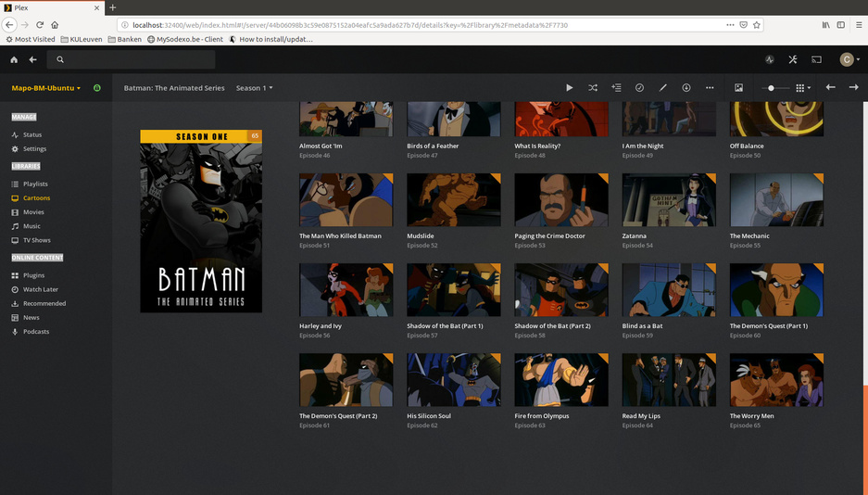Go to Plex home icon

[x=14, y=60]
